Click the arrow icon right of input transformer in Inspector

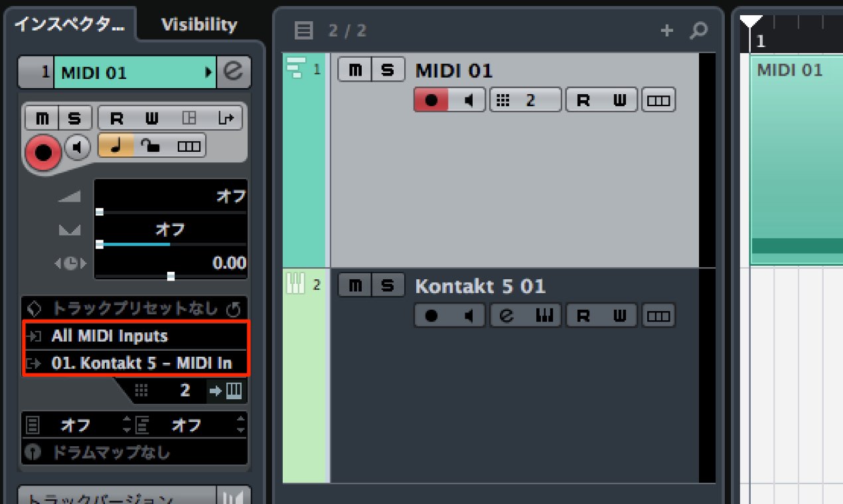226,119
